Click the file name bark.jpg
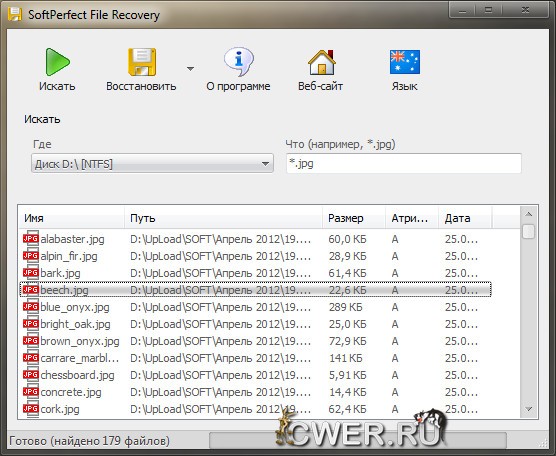The height and width of the screenshot is (456, 556). coord(60,273)
